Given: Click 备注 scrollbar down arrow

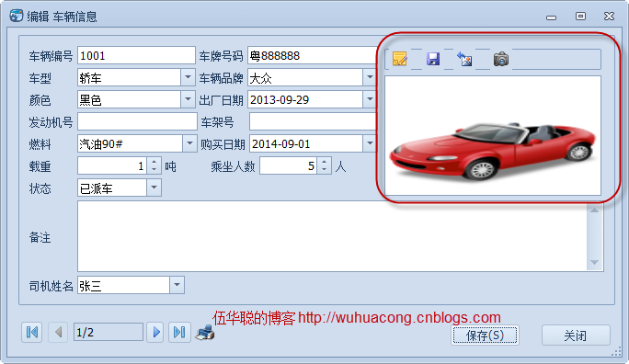Looking at the screenshot, I should pos(594,263).
